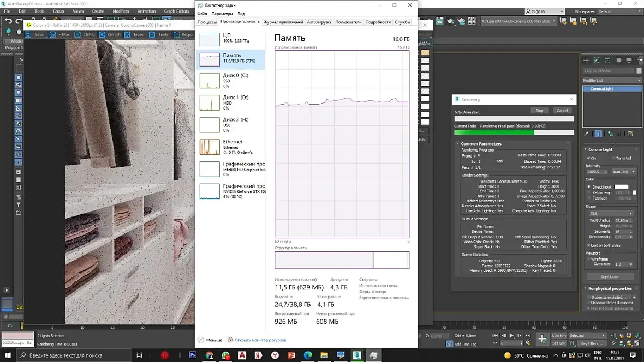Toggle Prevent black appearance checkbox
Image resolution: width=644 pixels, height=362 pixels.
pos(589,308)
